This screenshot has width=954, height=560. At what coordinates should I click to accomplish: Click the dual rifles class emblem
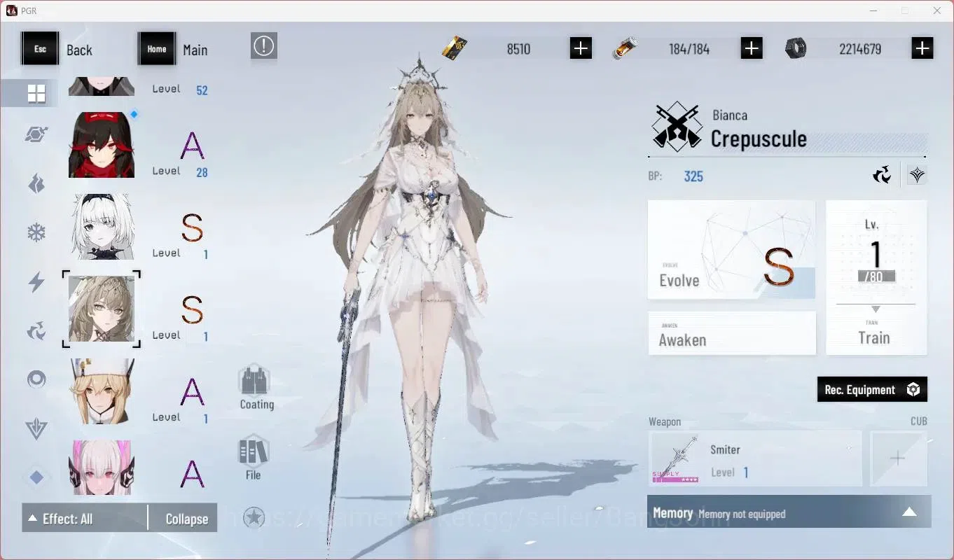tap(677, 127)
